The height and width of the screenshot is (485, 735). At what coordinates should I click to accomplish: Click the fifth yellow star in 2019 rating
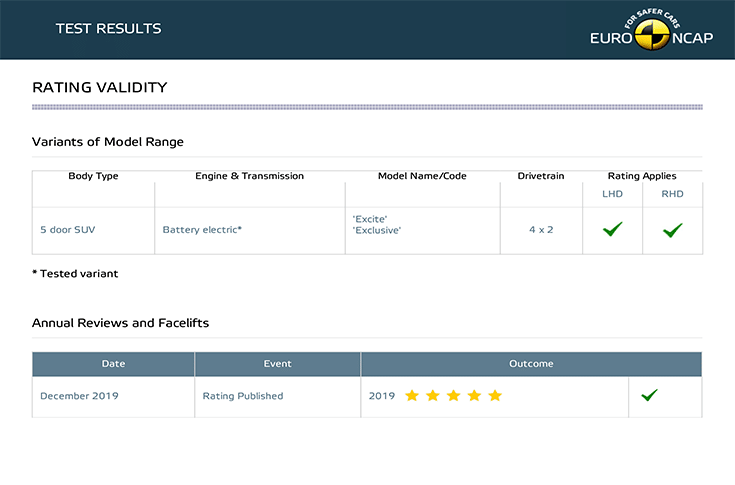point(494,396)
